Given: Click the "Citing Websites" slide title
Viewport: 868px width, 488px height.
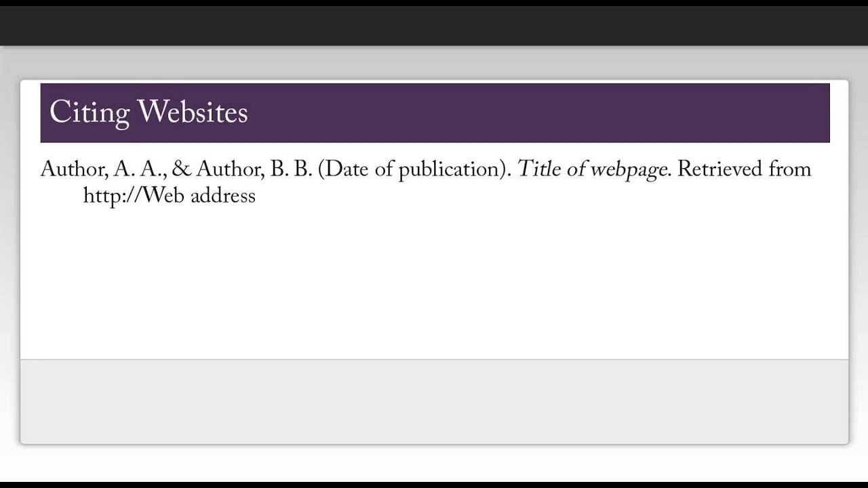Looking at the screenshot, I should point(149,113).
